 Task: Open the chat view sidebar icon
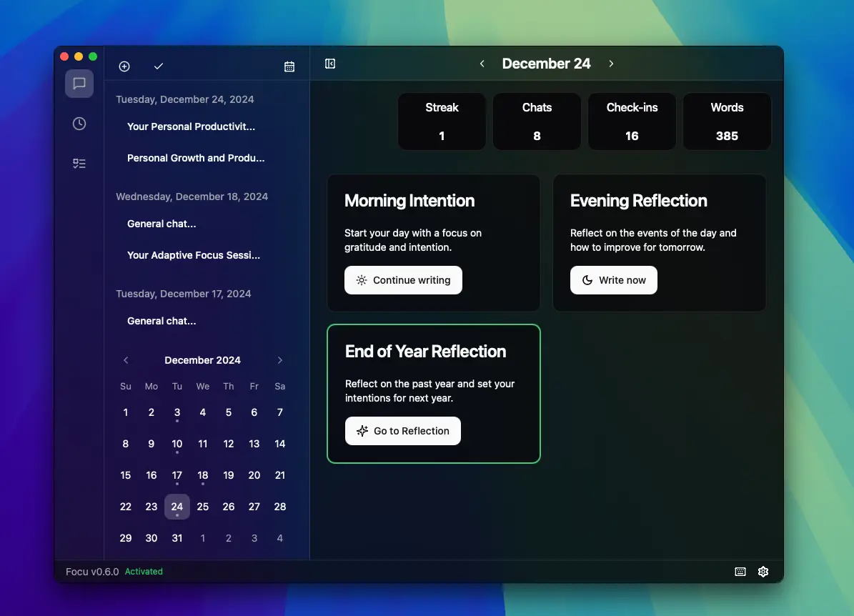(x=79, y=84)
